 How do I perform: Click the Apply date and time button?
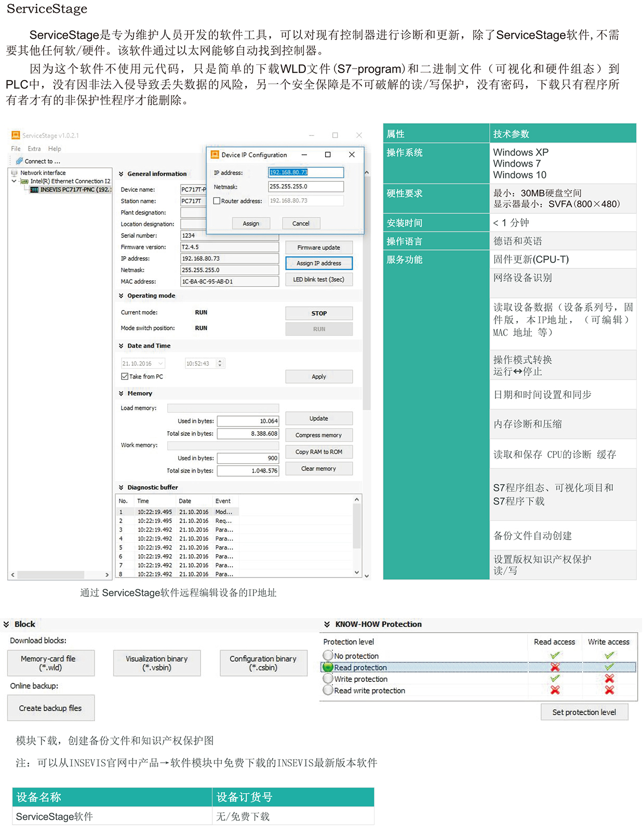[x=319, y=377]
